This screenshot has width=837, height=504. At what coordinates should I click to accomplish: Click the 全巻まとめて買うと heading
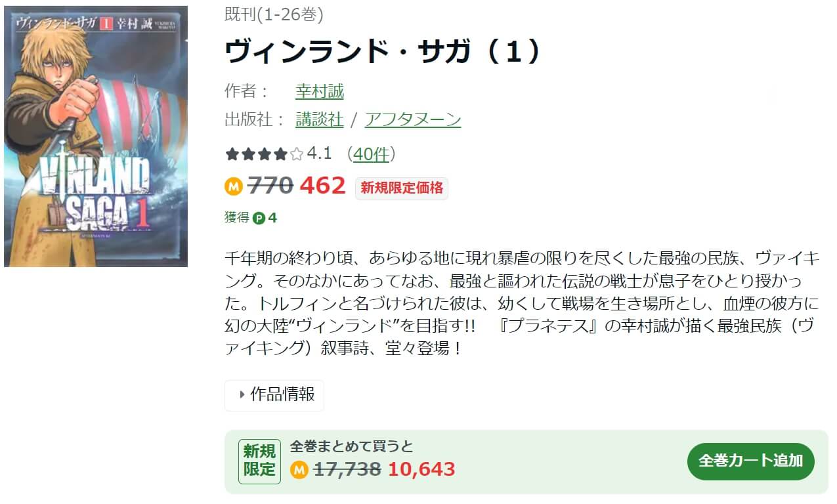pyautogui.click(x=352, y=447)
